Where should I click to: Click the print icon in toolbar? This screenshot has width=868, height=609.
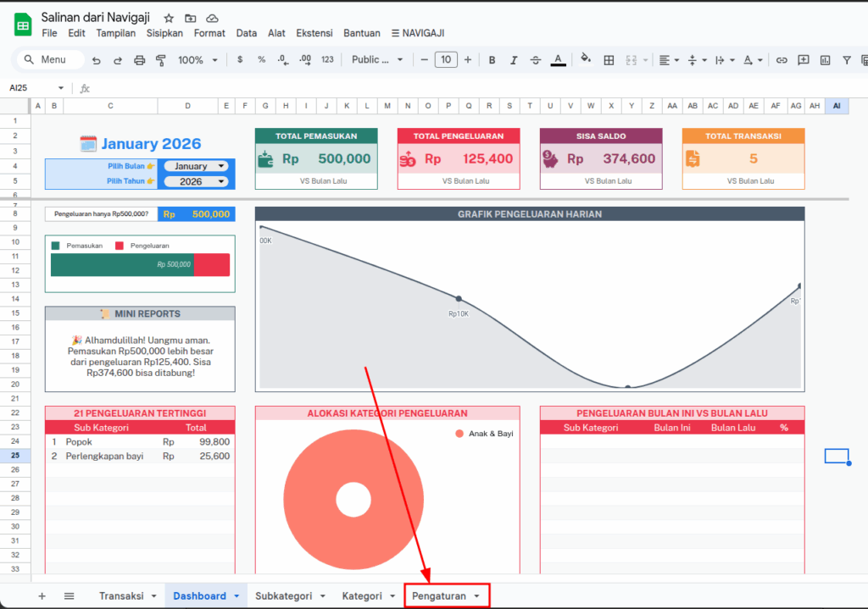click(139, 60)
